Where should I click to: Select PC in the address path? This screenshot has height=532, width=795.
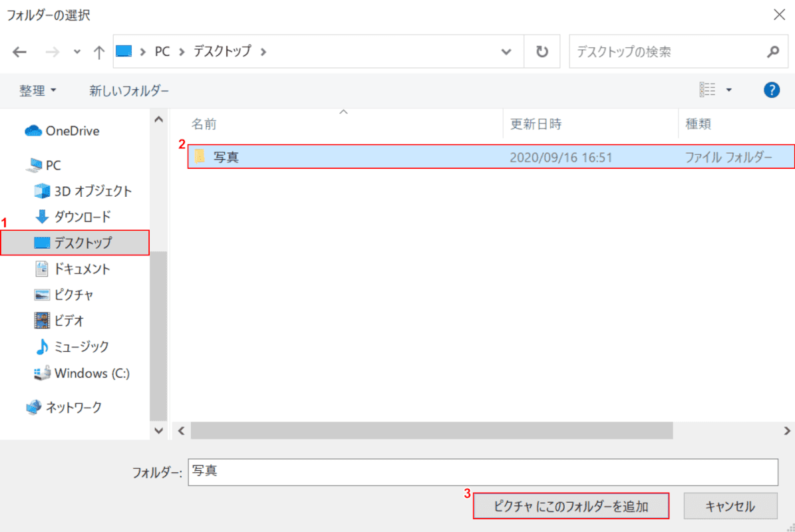pos(162,51)
